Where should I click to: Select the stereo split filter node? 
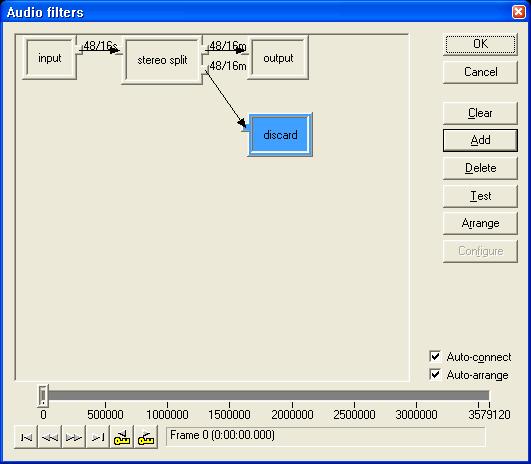coord(162,60)
